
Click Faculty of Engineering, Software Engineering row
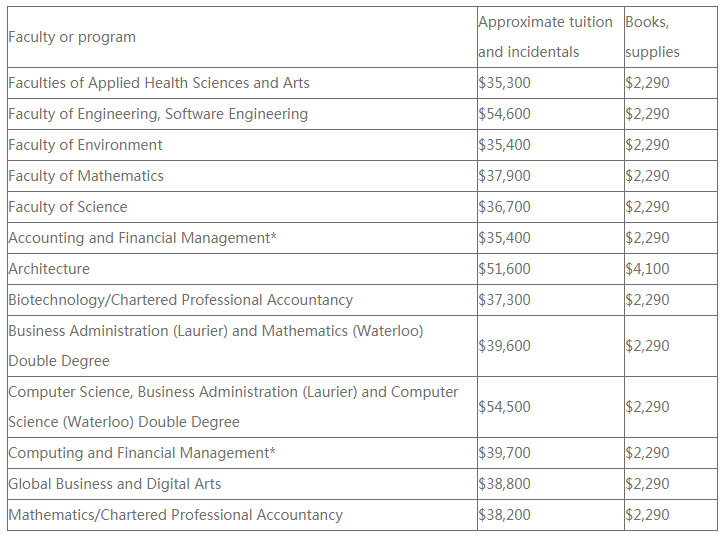tap(158, 114)
